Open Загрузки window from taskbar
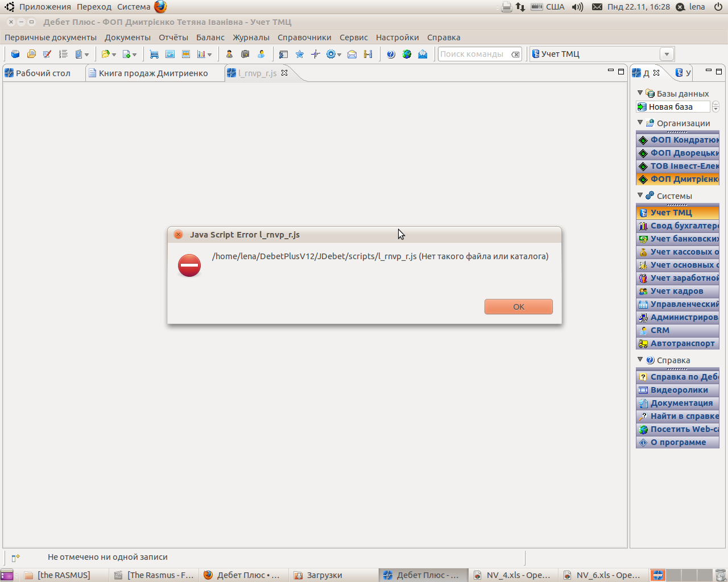This screenshot has height=582, width=728. (333, 575)
